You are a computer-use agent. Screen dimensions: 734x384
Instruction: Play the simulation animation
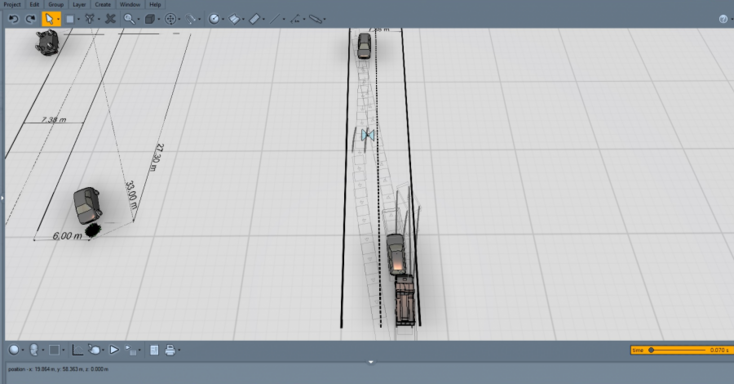(x=114, y=350)
